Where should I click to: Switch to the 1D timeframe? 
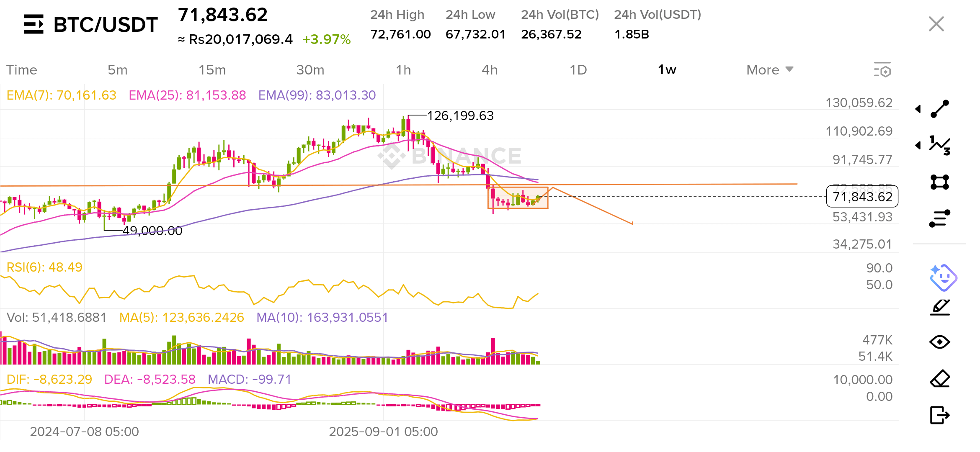(578, 70)
